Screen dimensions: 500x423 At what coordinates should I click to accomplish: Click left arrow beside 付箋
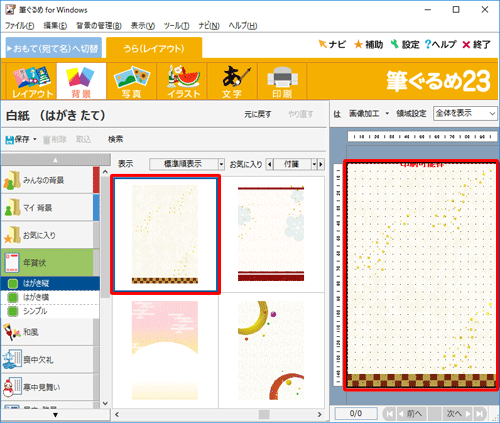coord(270,164)
